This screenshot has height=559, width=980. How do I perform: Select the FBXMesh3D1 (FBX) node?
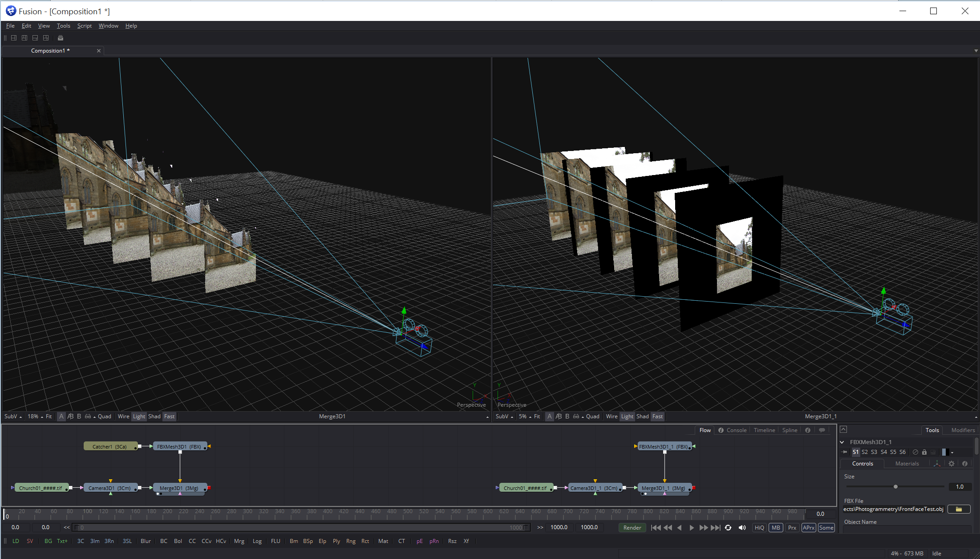[180, 446]
